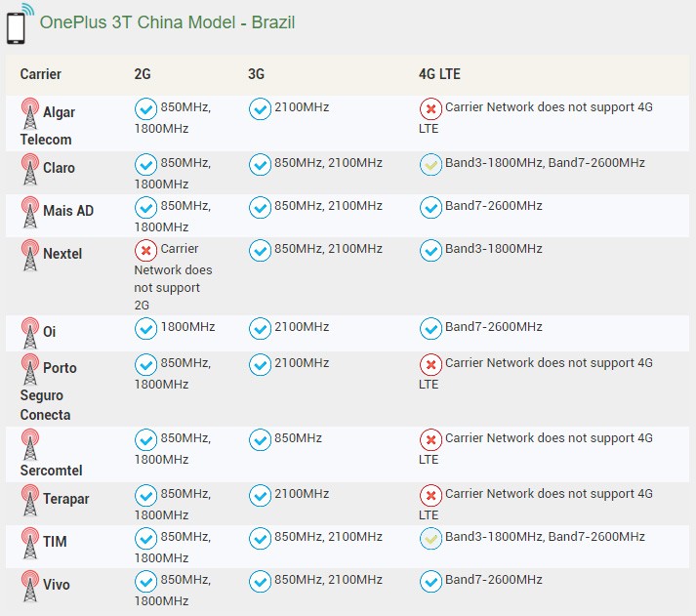Click red X in Algar Telecom 4G cell

pos(430,109)
